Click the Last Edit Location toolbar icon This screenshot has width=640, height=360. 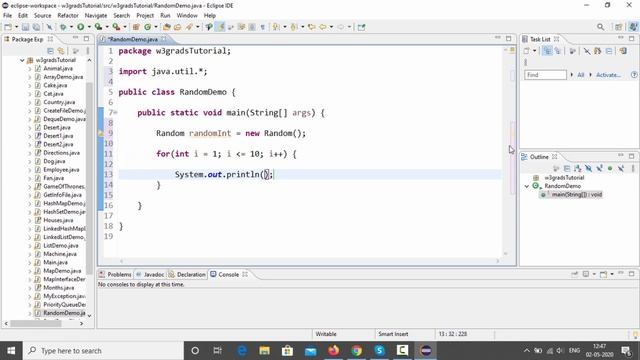[311, 27]
